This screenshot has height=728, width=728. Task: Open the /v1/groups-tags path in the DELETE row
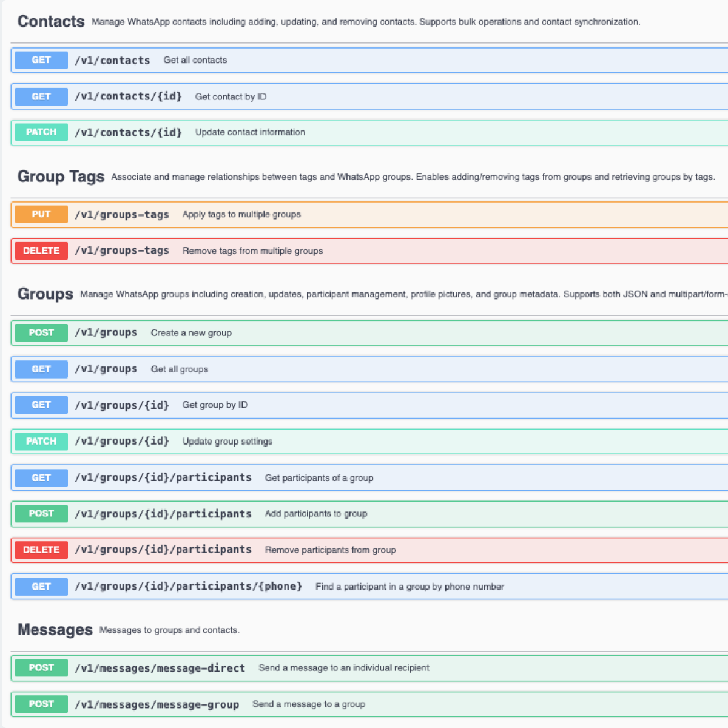(x=122, y=251)
